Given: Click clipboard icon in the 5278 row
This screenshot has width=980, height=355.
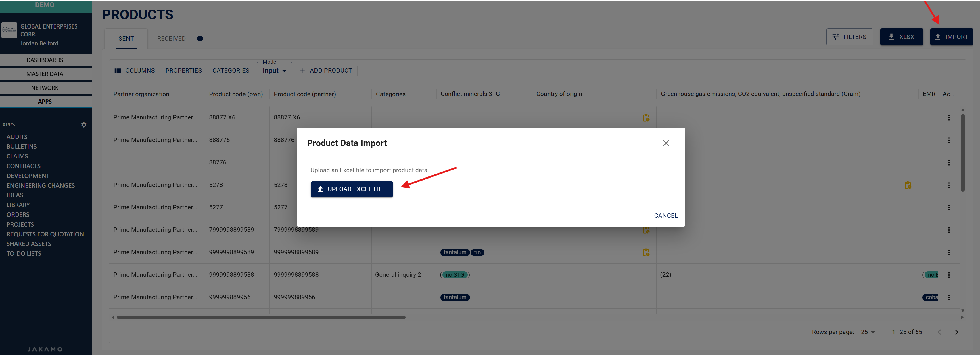Looking at the screenshot, I should click(908, 185).
